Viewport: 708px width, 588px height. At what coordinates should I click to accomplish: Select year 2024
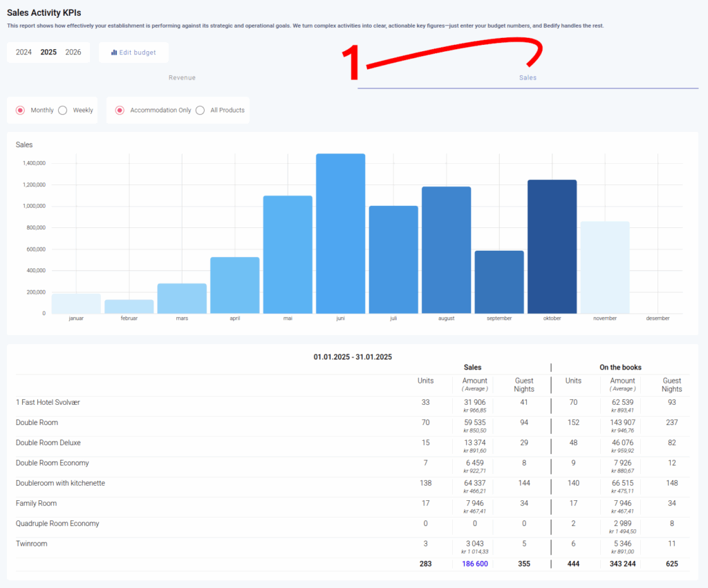24,53
